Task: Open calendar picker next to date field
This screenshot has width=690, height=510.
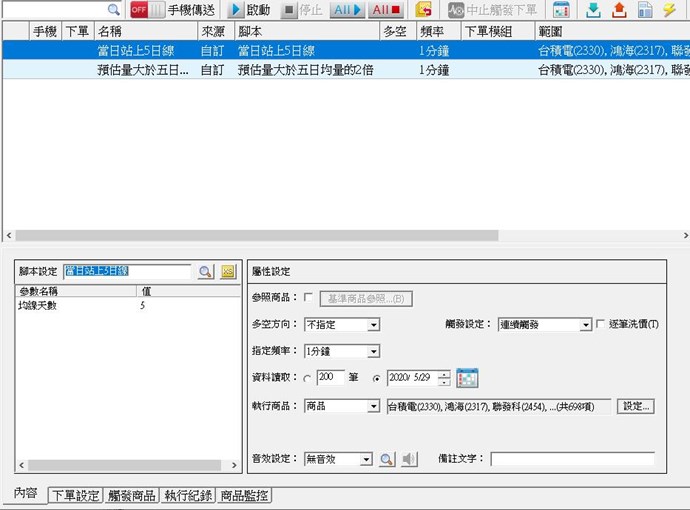Action: 467,378
